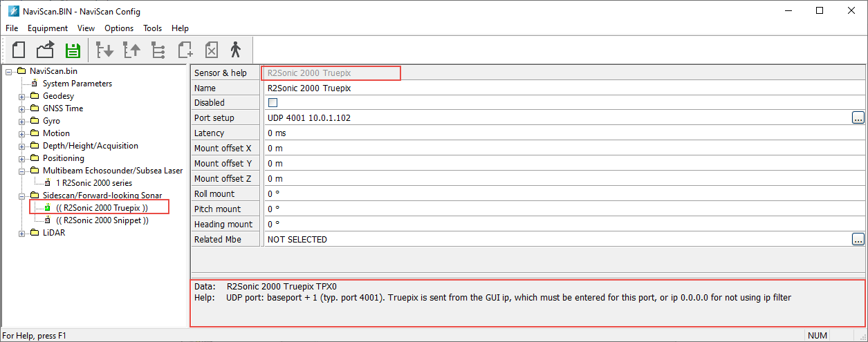Expand the GNSS Time tree node
Viewport: 868px width, 342px height.
pyautogui.click(x=21, y=108)
